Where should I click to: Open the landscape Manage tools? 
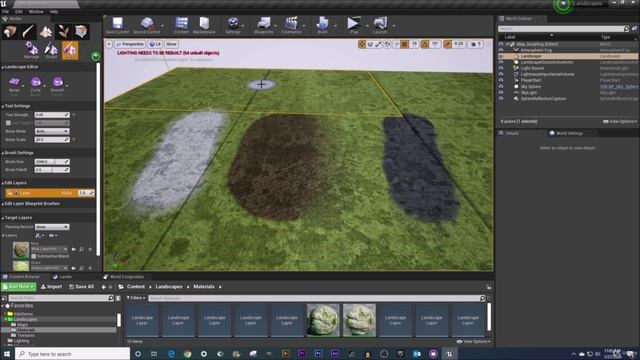31,51
